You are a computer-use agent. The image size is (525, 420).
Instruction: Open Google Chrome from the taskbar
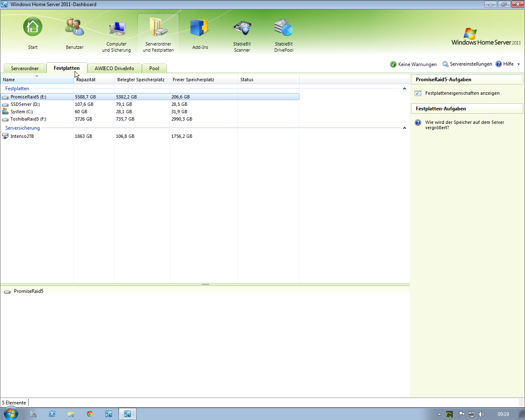pyautogui.click(x=90, y=414)
